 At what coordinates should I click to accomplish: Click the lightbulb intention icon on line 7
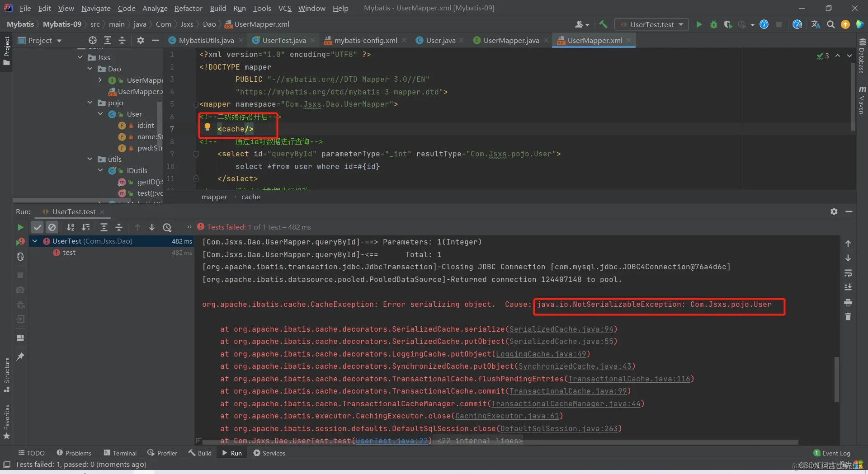208,127
